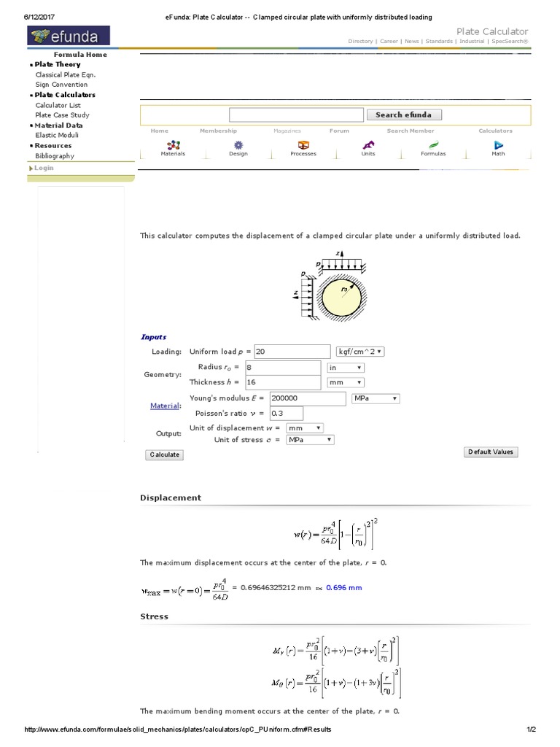Open Classical Plate Eqn. sidebar link
The height and width of the screenshot is (747, 560).
point(66,75)
